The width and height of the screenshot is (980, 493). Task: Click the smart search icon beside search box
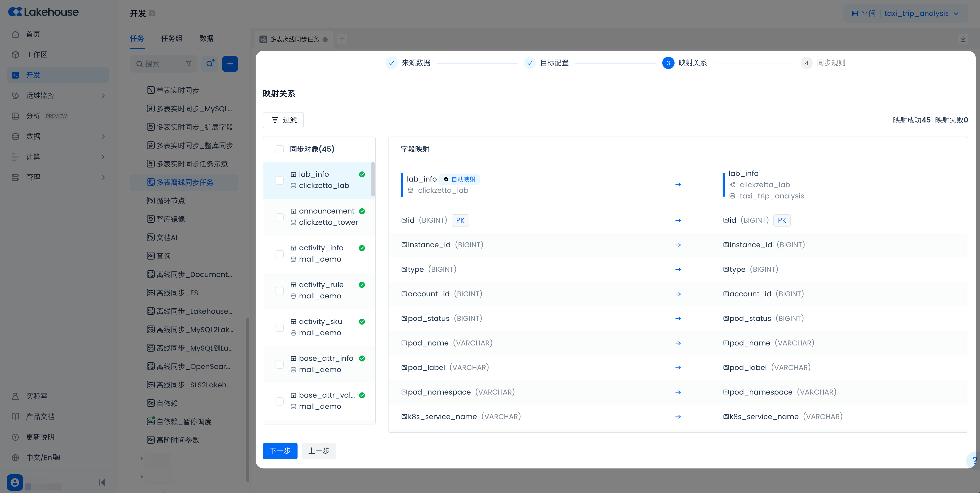[x=210, y=64]
